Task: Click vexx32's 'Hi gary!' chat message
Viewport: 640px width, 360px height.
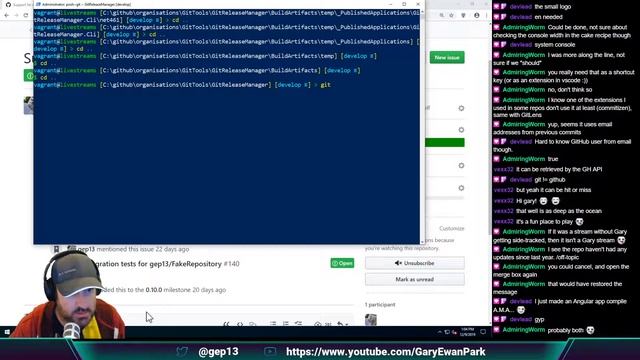Action: (x=527, y=201)
